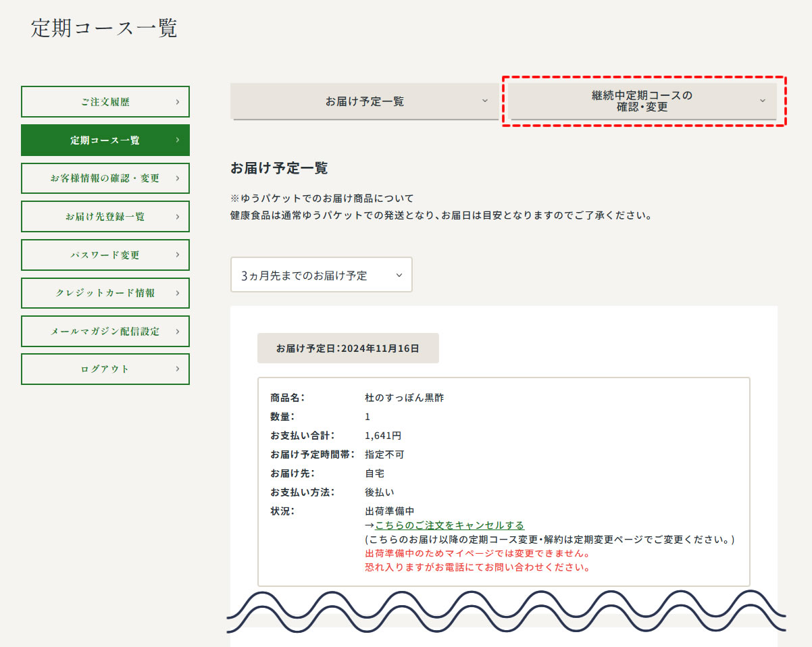Image resolution: width=812 pixels, height=647 pixels.
Task: Click the 商品名: field label
Action: [288, 398]
